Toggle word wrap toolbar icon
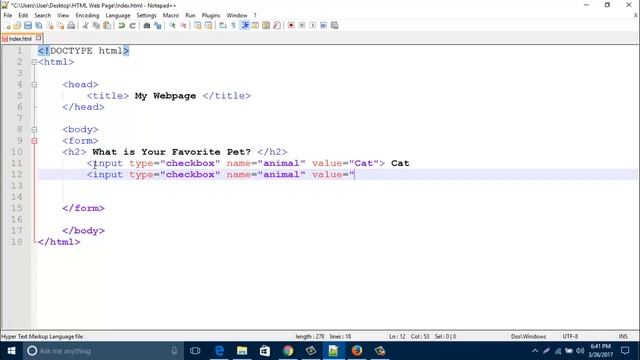 223,26
